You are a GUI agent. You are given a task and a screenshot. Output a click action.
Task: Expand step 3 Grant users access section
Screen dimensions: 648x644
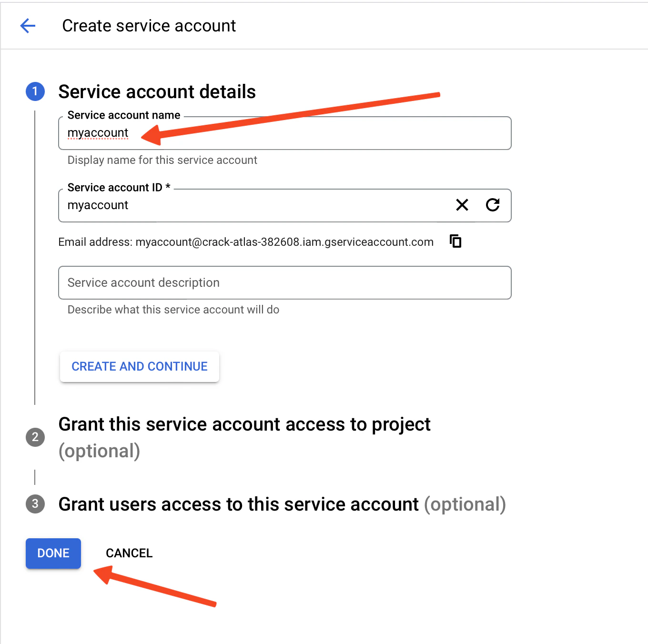[282, 504]
